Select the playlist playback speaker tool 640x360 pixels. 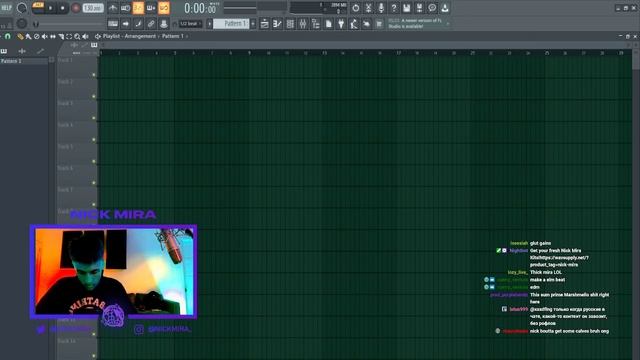pos(85,36)
